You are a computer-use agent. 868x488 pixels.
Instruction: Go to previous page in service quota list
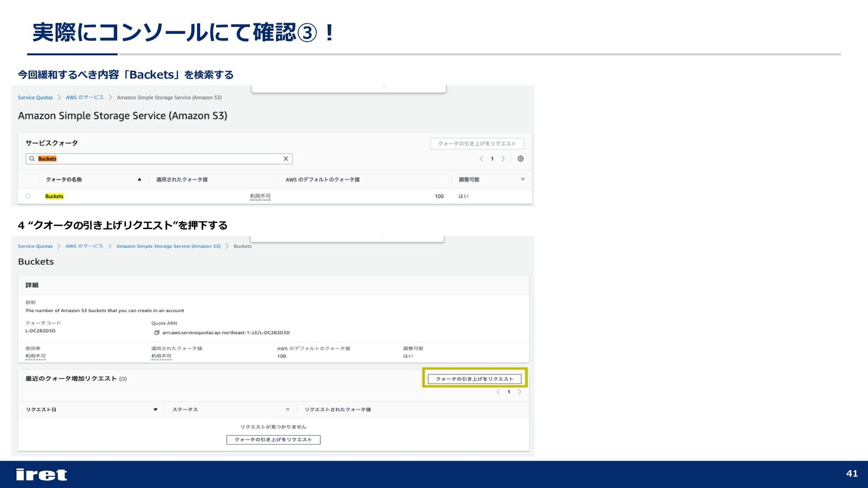click(x=481, y=159)
